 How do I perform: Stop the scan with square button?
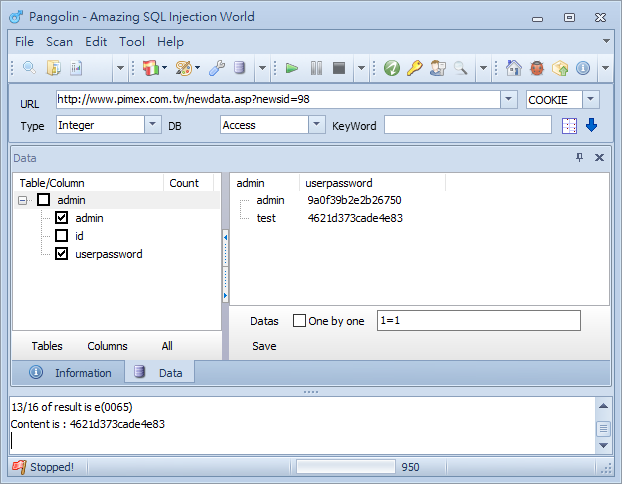[x=339, y=68]
